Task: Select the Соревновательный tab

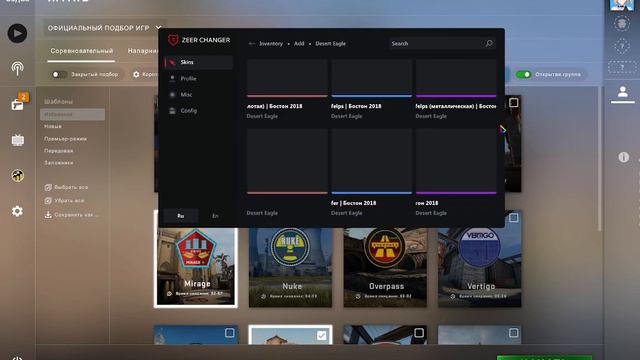Action: coord(82,51)
